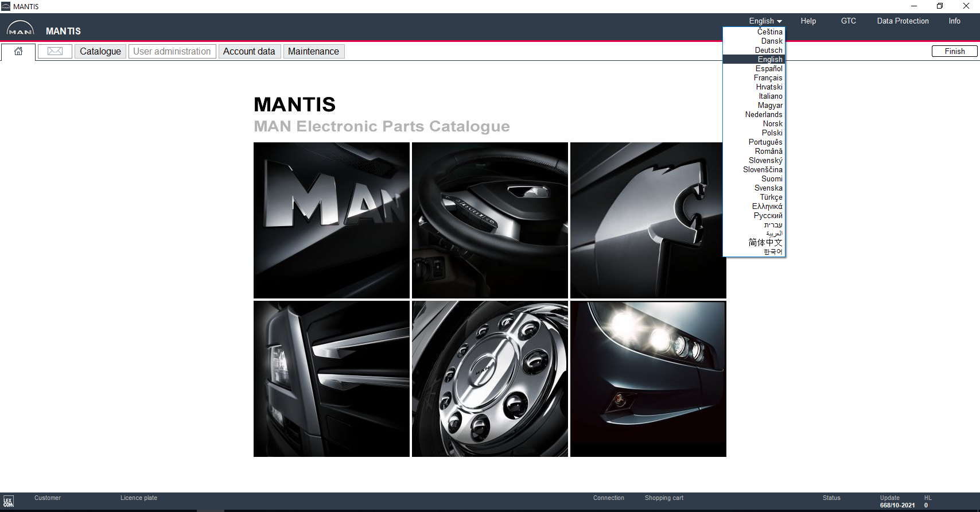Image resolution: width=980 pixels, height=512 pixels.
Task: Choose Deutsch from language list
Action: (754, 50)
